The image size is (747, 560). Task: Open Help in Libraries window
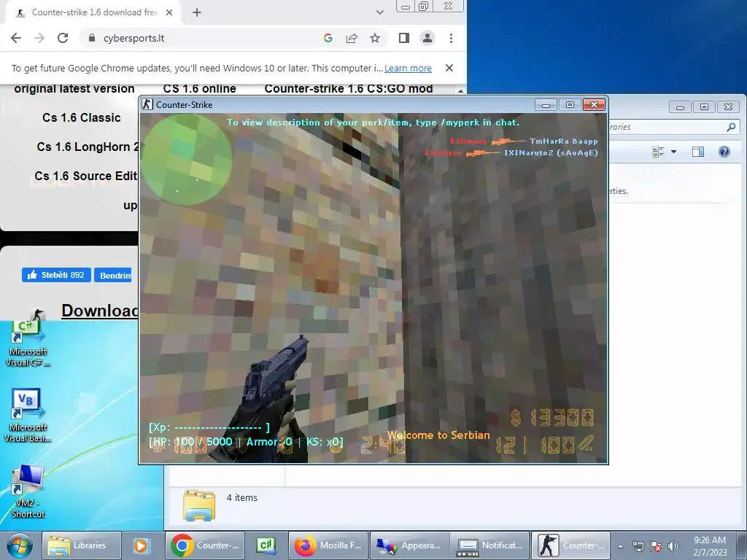coord(724,152)
